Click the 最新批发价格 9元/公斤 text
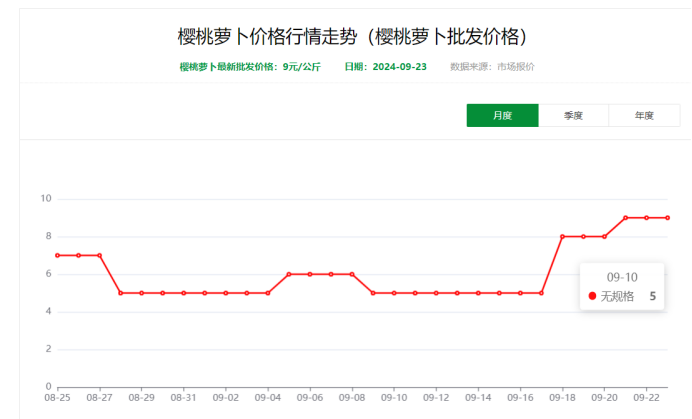The width and height of the screenshot is (692, 419). (250, 67)
